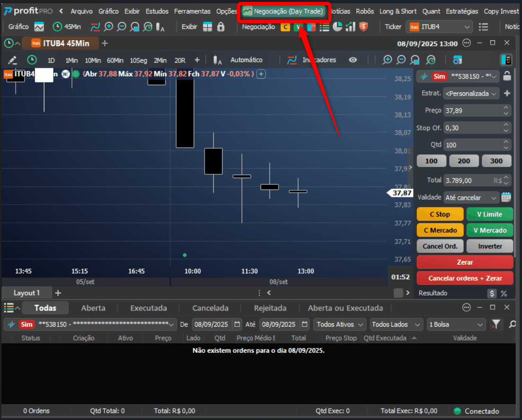The image size is (522, 420).
Task: Switch Resultado to percent mode
Action: (x=504, y=294)
